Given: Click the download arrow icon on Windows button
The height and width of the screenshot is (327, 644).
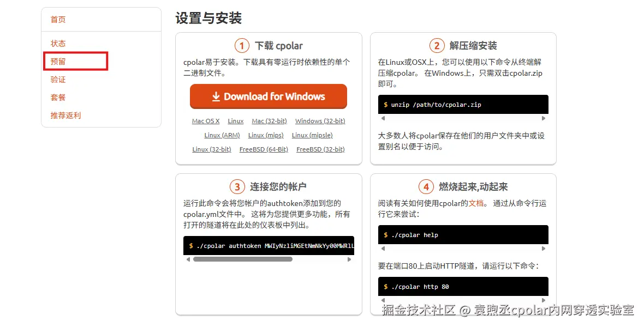Looking at the screenshot, I should point(216,96).
